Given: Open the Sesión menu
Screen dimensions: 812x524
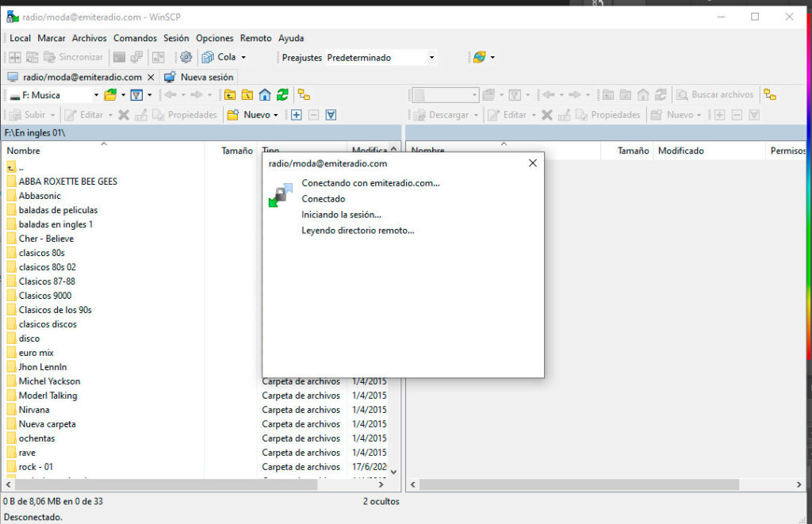Looking at the screenshot, I should click(x=176, y=38).
